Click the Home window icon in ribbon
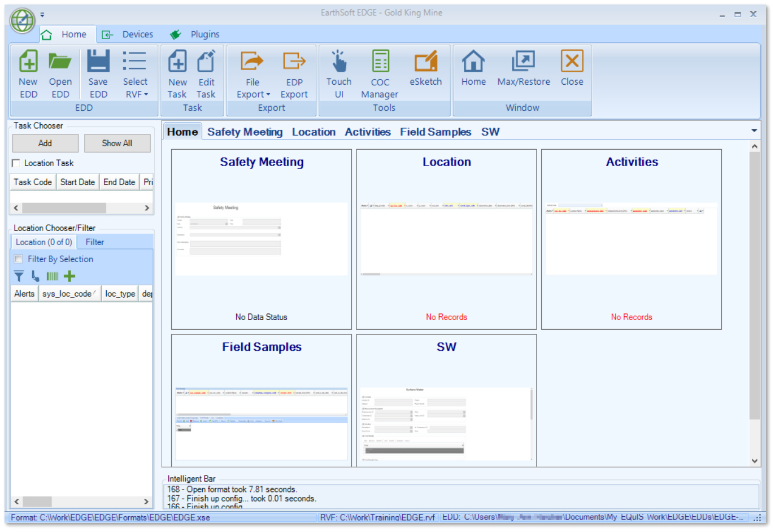Viewport: 775px width, 532px height. [x=473, y=61]
